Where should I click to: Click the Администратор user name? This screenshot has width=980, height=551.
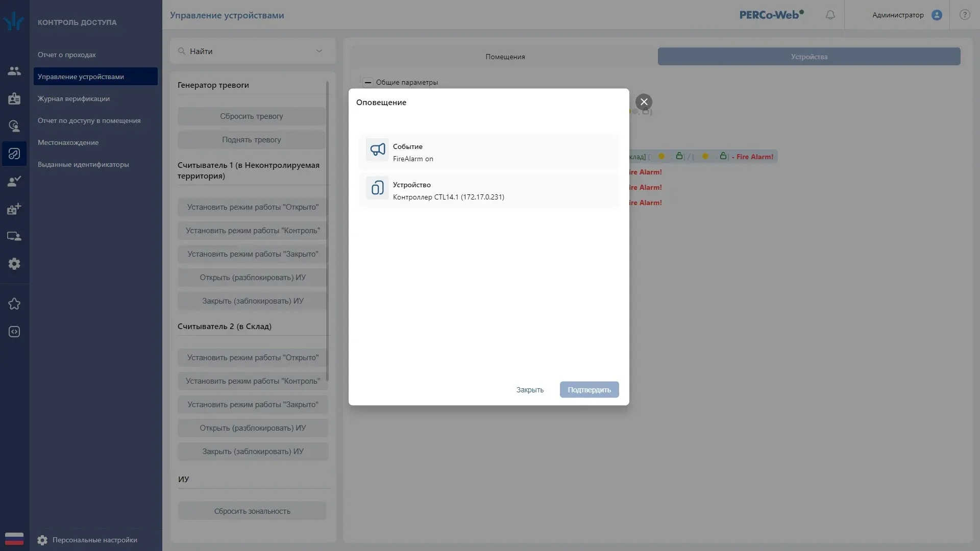898,15
